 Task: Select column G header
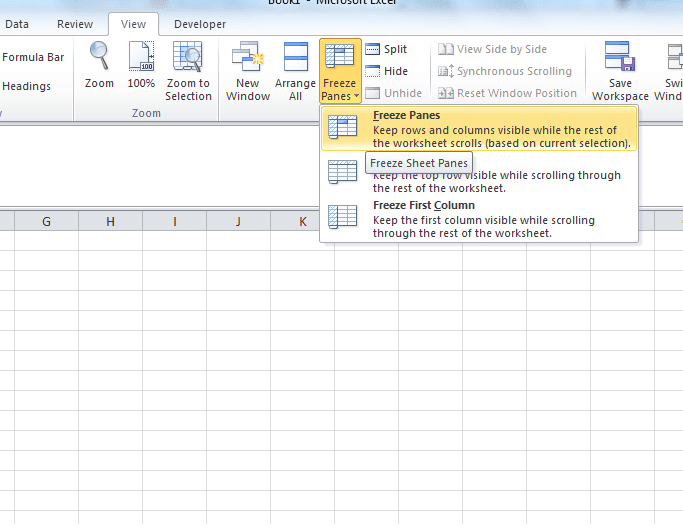(46, 221)
